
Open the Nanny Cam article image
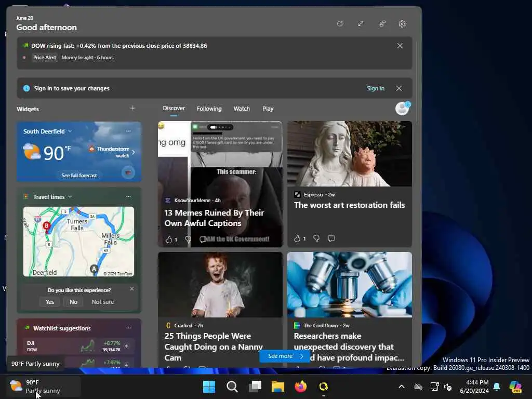220,285
